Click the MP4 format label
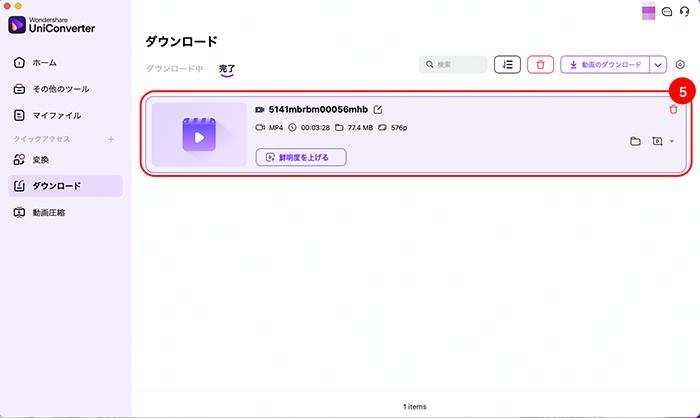 point(275,128)
